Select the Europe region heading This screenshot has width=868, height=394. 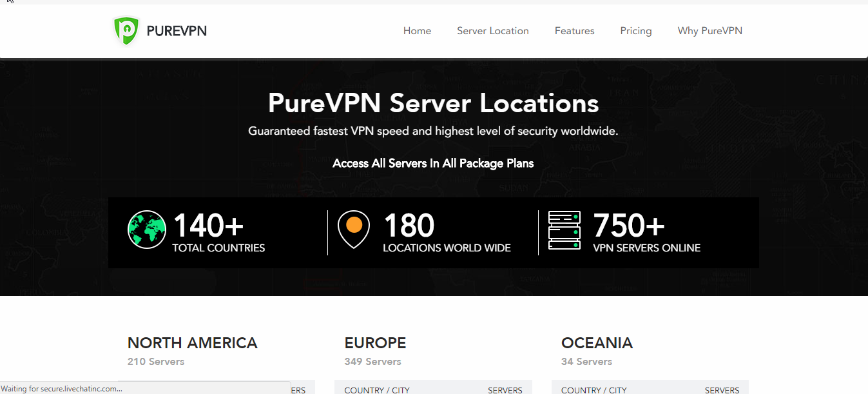pyautogui.click(x=375, y=343)
